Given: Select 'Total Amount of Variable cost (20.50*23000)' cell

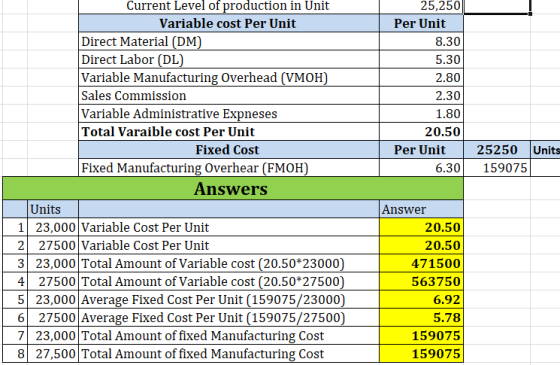Looking at the screenshot, I should tap(229, 264).
